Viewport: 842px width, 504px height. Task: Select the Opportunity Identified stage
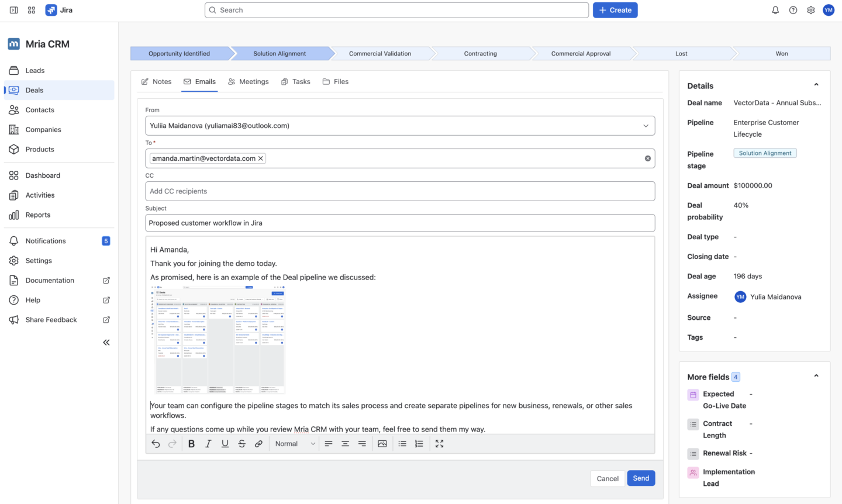[x=180, y=54]
